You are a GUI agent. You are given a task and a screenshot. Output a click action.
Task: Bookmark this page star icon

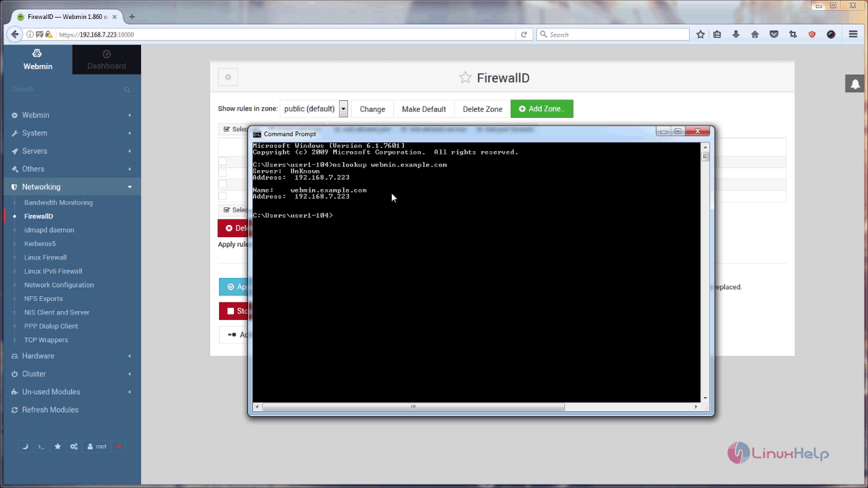pos(701,35)
